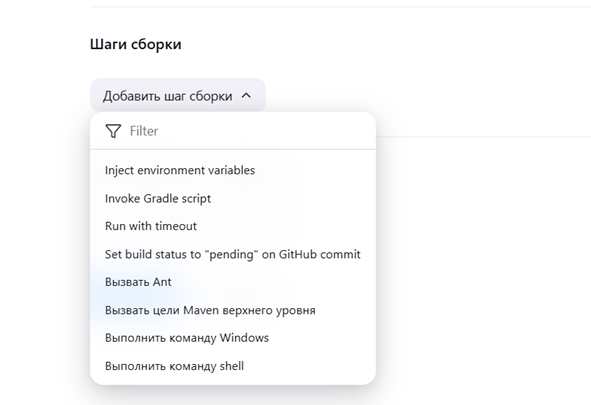This screenshot has height=405, width=591.
Task: Choose Invoke Gradle script step
Action: [233, 198]
